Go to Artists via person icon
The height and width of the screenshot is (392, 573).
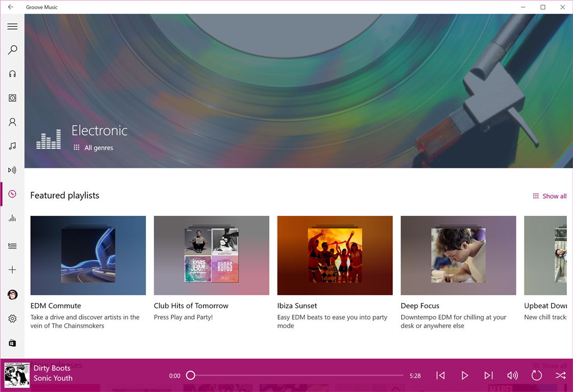(12, 122)
